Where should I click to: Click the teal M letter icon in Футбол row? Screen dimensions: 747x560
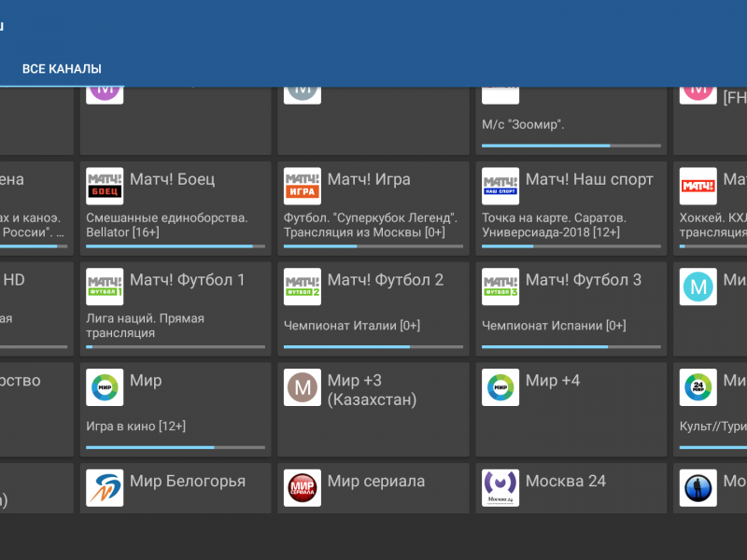698,287
